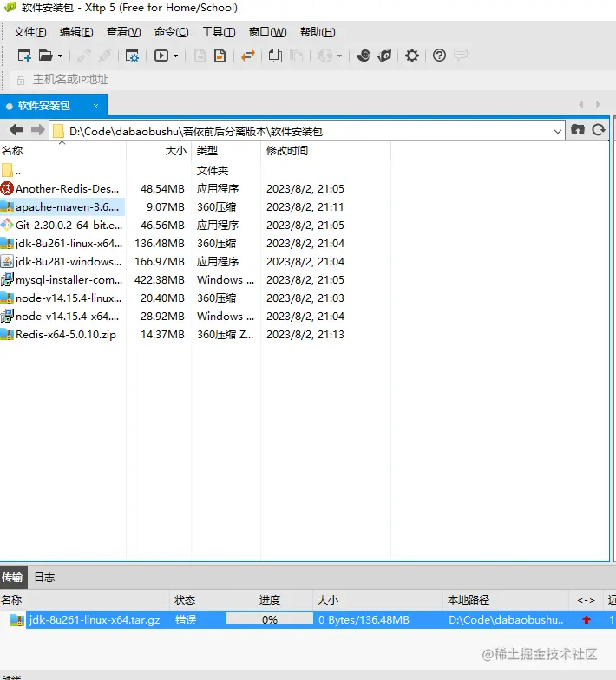Screen dimensions: 616x680
Task: Click the New Session toolbar icon
Action: (24, 56)
